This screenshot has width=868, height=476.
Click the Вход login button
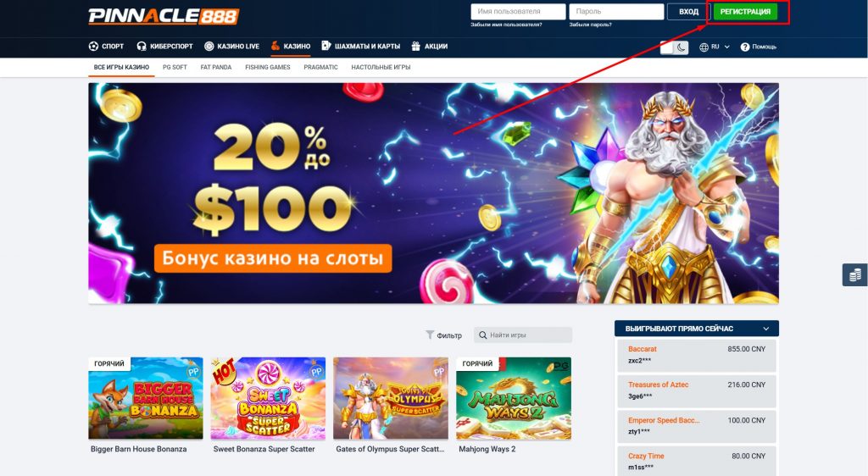pyautogui.click(x=688, y=12)
